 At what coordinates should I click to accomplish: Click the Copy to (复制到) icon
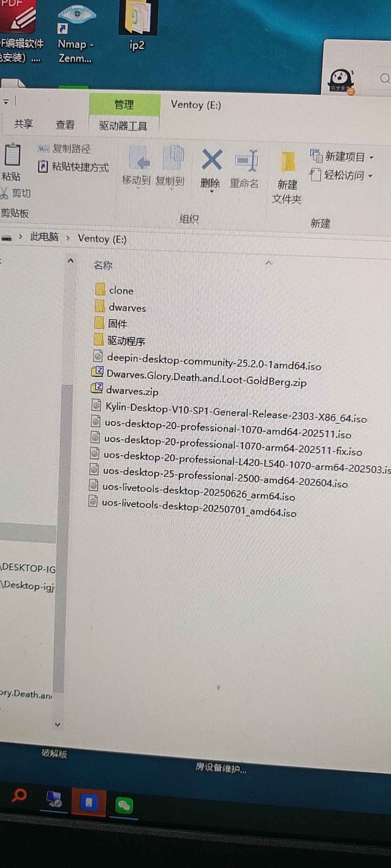click(173, 158)
